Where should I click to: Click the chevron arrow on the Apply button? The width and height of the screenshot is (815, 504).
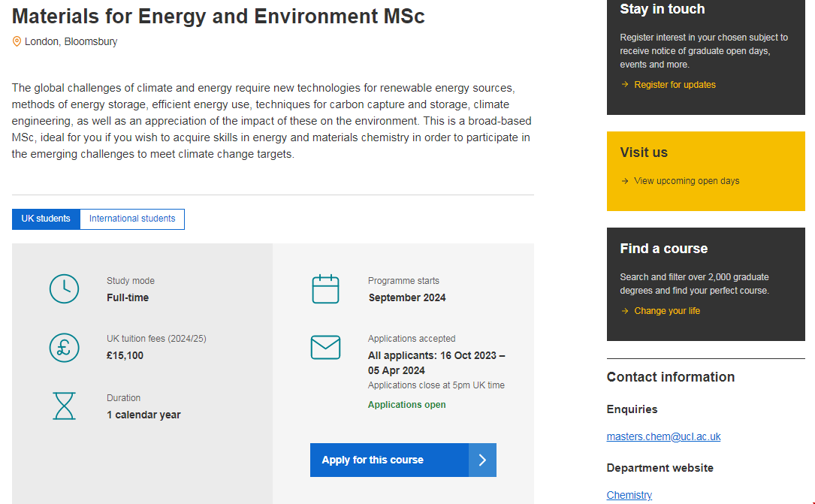[x=482, y=460]
